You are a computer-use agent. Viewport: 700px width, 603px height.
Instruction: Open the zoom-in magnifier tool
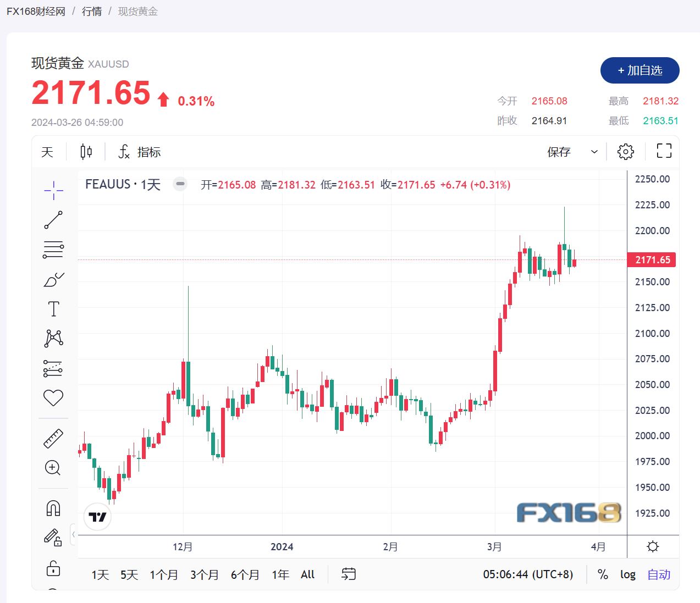[x=53, y=468]
